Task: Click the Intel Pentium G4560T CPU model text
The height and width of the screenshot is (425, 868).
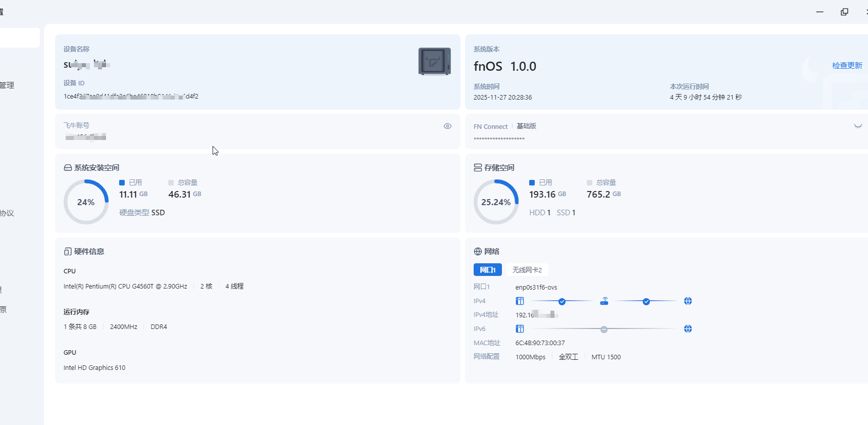Action: [125, 287]
